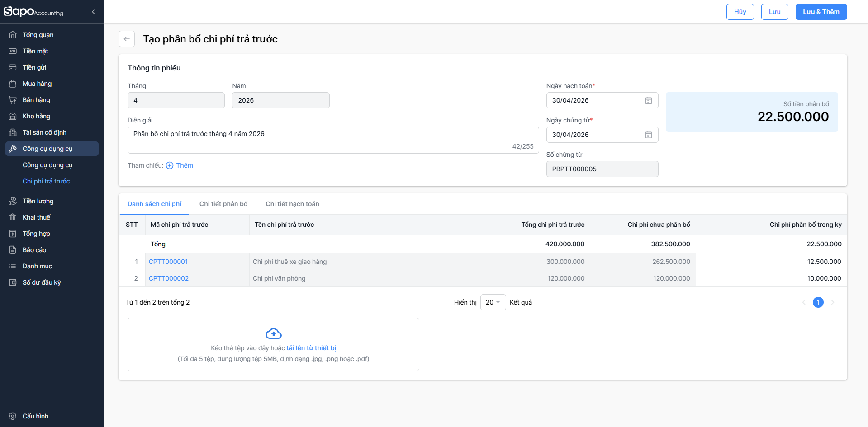
Task: Switch to the Chi tiết phân bổ tab
Action: pos(223,204)
